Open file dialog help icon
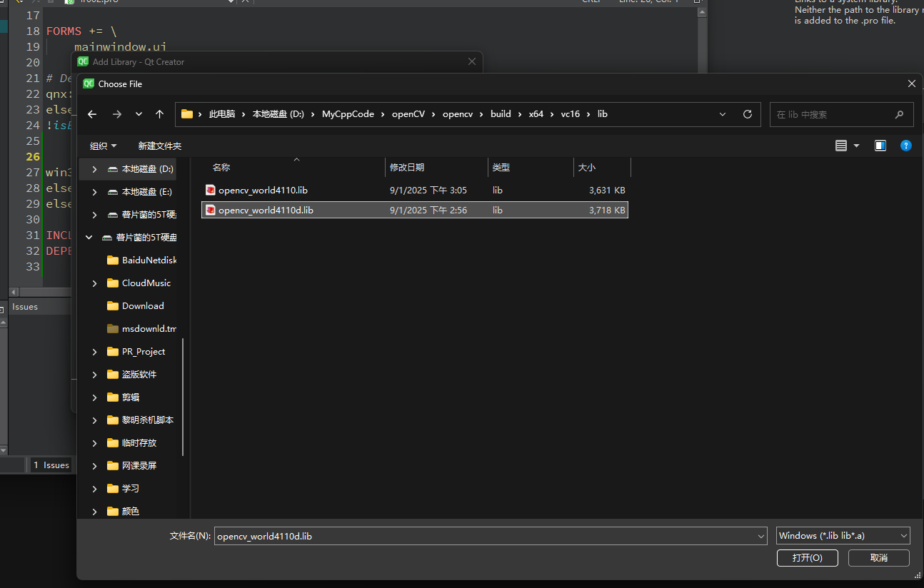Screen dimensions: 924x588 pos(905,146)
